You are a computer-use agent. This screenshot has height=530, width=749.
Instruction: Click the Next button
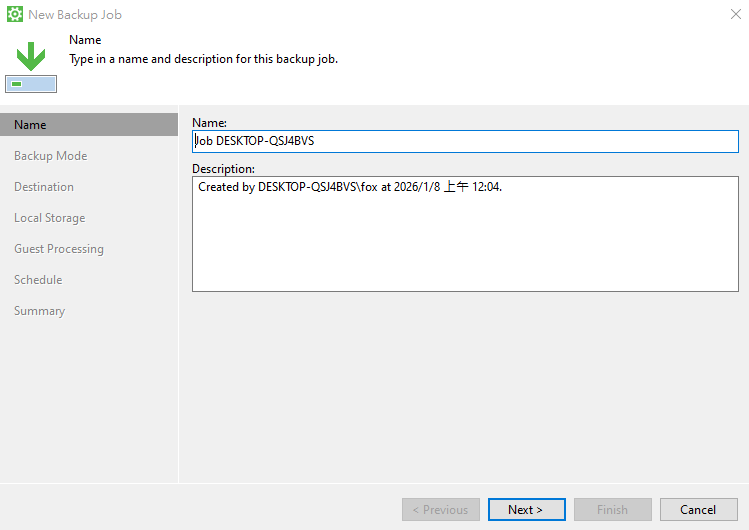click(526, 509)
